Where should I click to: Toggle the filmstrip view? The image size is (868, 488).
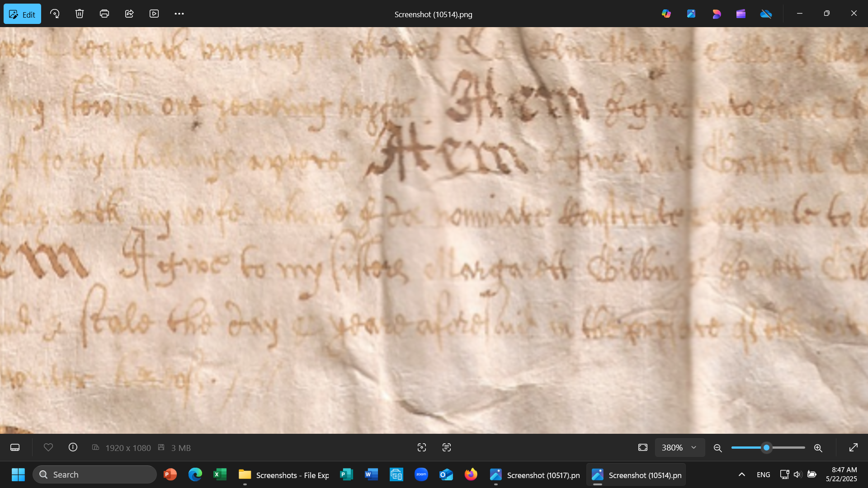(x=15, y=447)
